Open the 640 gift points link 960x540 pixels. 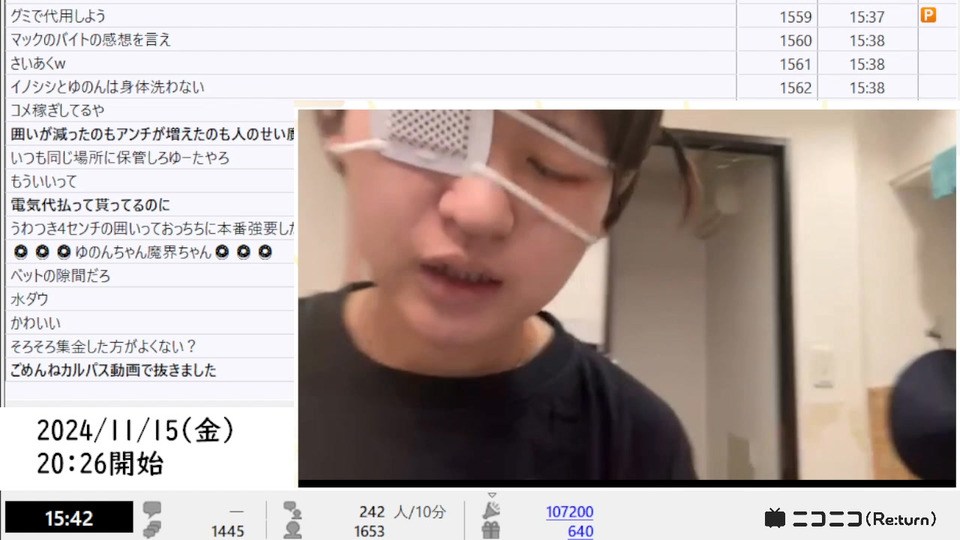[x=580, y=531]
